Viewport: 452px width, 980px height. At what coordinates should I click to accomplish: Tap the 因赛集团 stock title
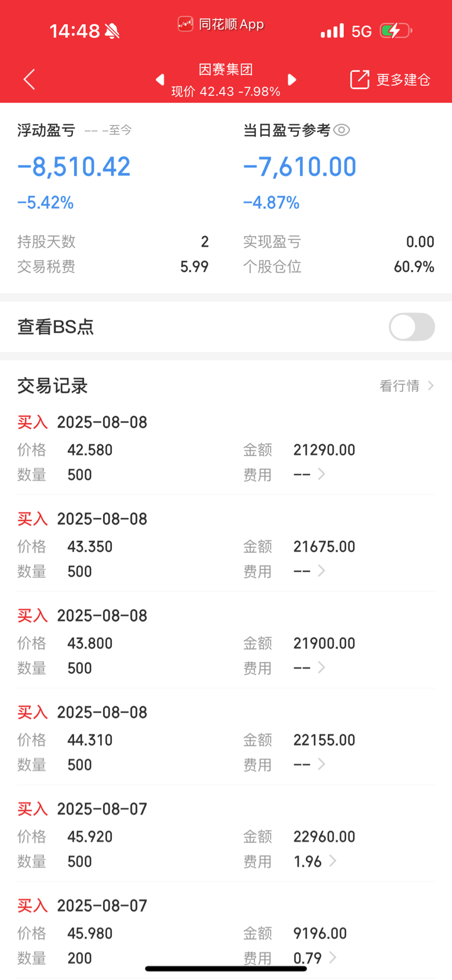(226, 69)
